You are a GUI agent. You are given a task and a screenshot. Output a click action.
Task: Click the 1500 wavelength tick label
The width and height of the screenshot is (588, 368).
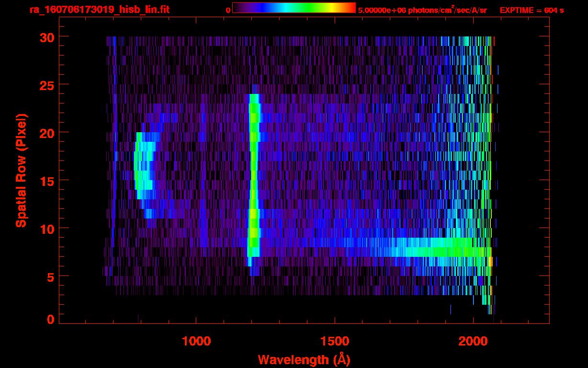click(335, 341)
